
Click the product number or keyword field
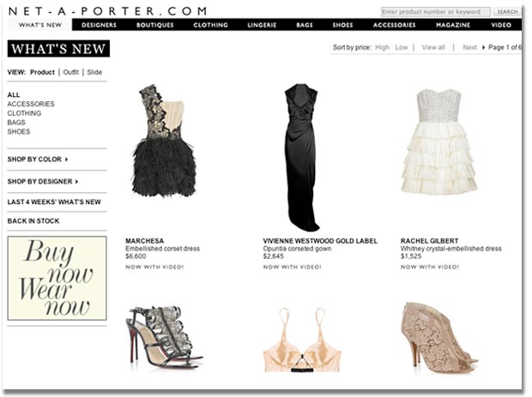click(x=435, y=12)
